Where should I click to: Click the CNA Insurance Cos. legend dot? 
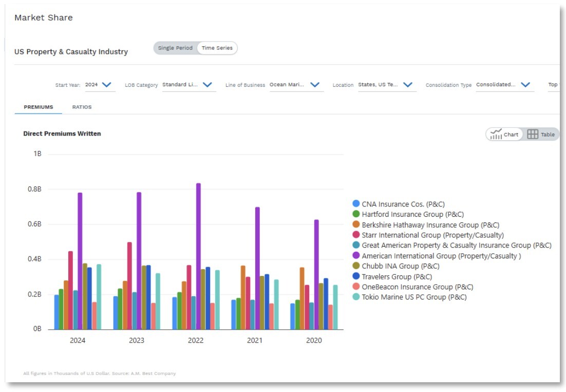[356, 204]
